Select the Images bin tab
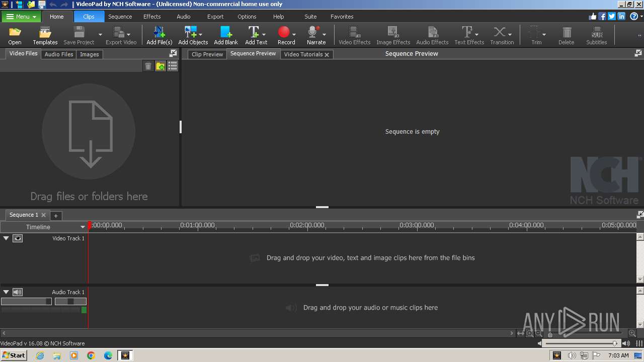The image size is (644, 362). [89, 54]
